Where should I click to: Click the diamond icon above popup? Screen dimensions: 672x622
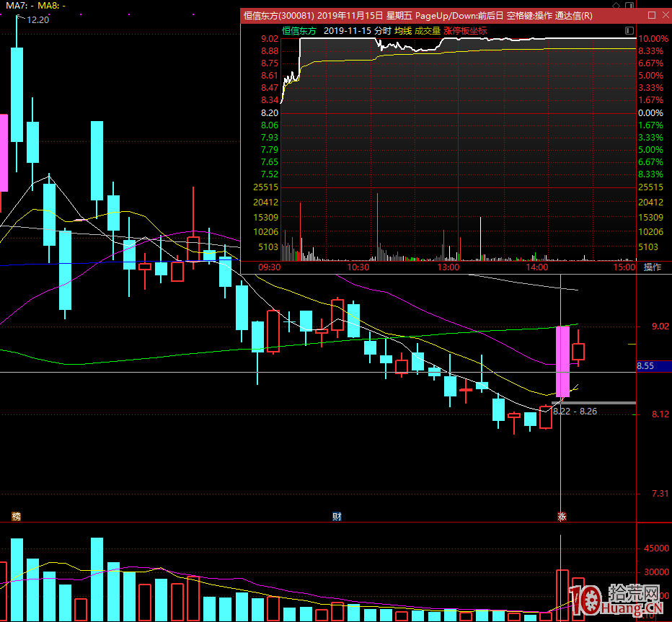[x=614, y=5]
